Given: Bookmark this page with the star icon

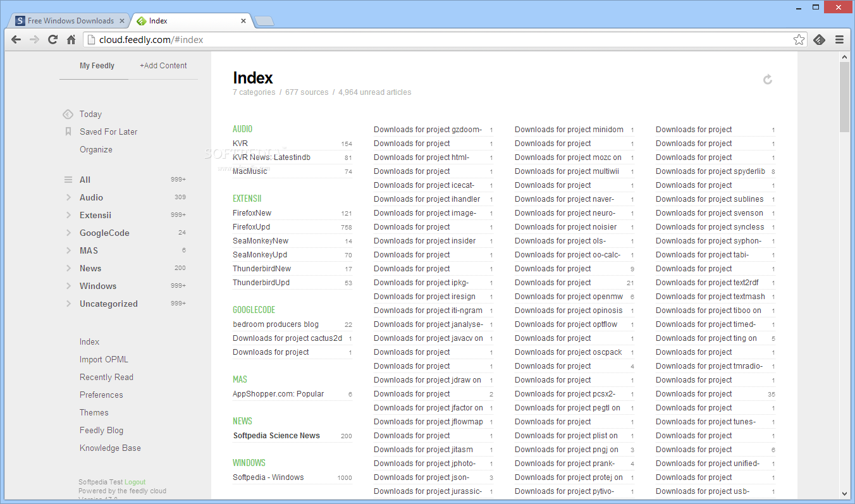Looking at the screenshot, I should click(x=799, y=39).
